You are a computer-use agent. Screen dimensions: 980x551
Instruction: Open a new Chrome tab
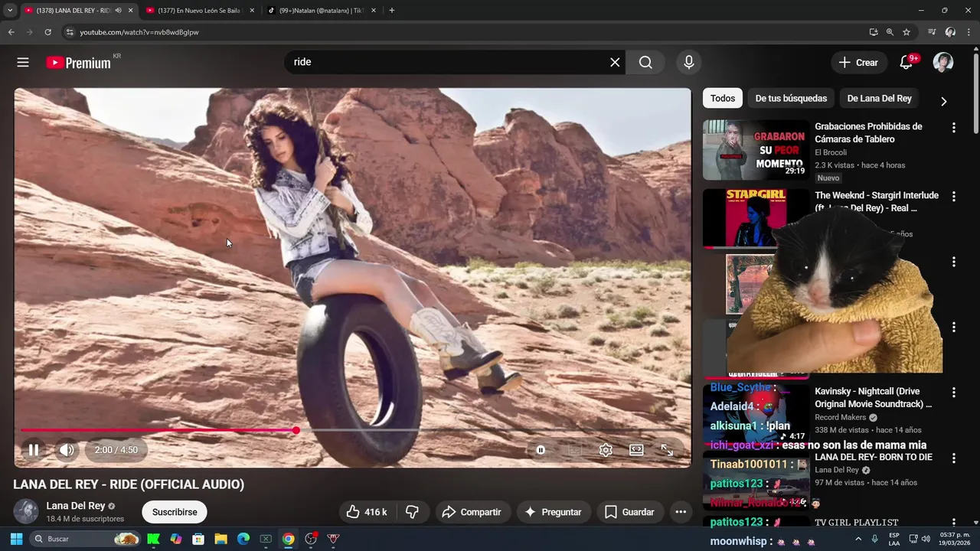[x=392, y=11]
